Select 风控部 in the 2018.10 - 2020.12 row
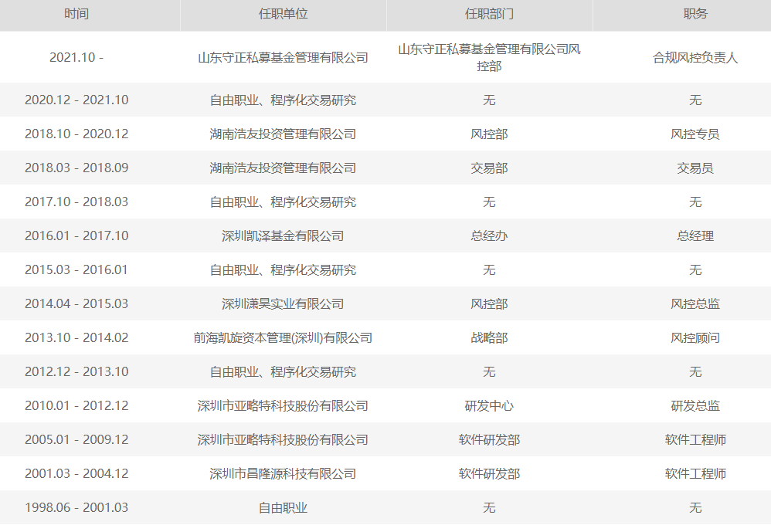This screenshot has width=771, height=532. coord(489,134)
